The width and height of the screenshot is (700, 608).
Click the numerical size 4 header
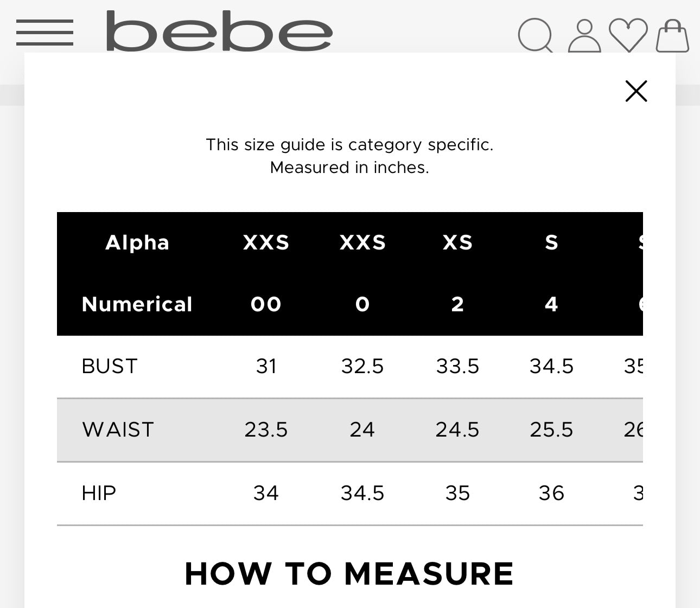coord(551,304)
